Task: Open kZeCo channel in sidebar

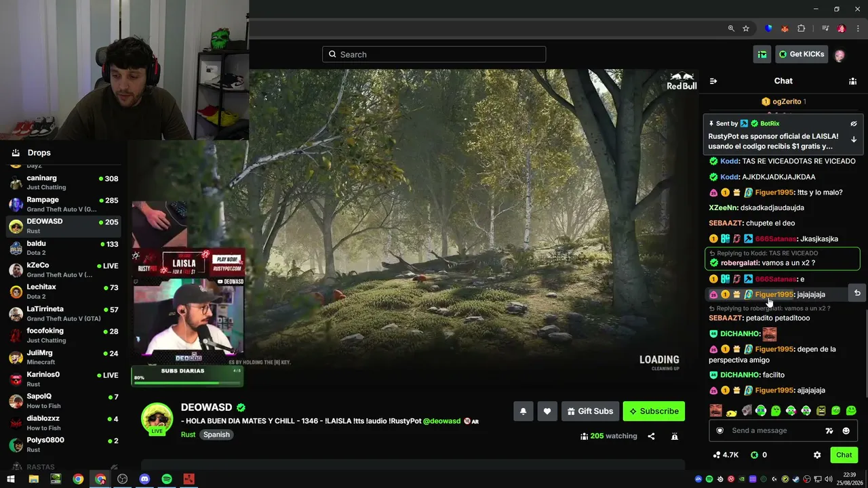Action: [62, 270]
